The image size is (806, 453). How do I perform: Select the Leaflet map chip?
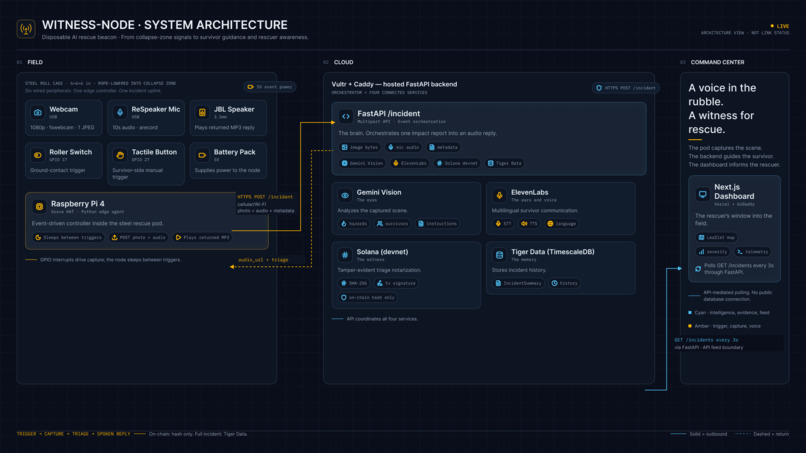click(717, 238)
